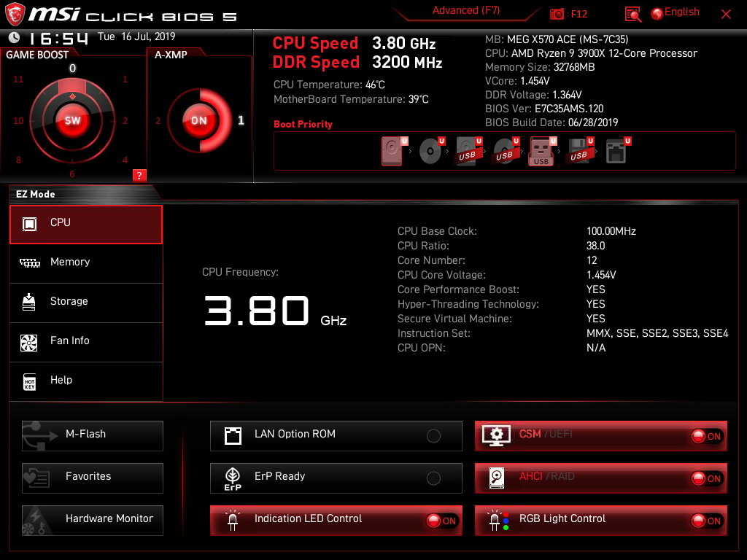747x560 pixels.
Task: Click the globe language icon
Action: (x=657, y=13)
